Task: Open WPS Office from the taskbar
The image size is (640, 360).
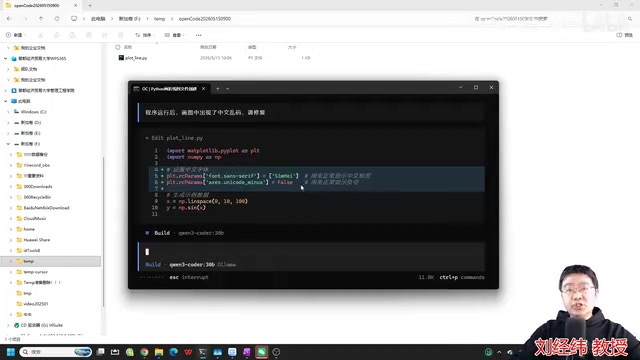Action: tap(188, 352)
